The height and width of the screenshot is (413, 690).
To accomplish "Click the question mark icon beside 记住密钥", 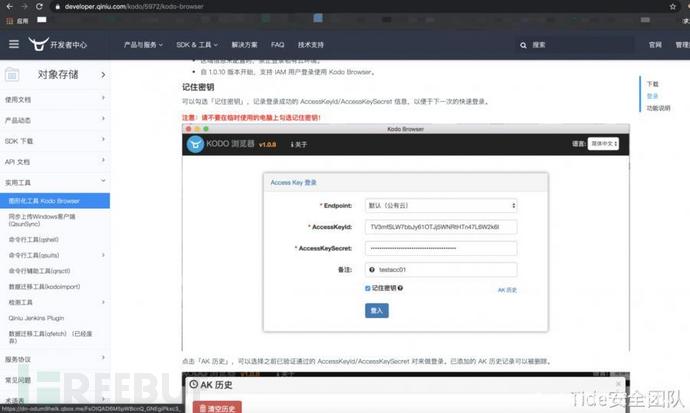I will (400, 288).
